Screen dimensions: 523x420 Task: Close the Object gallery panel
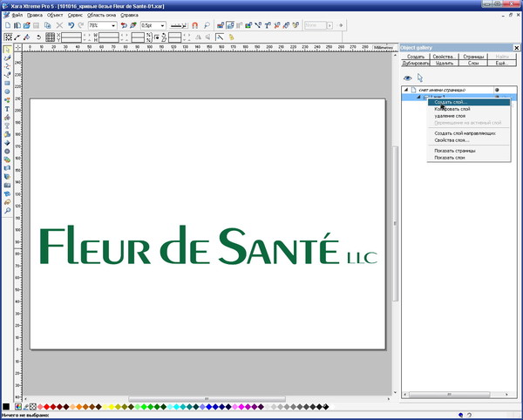click(516, 48)
